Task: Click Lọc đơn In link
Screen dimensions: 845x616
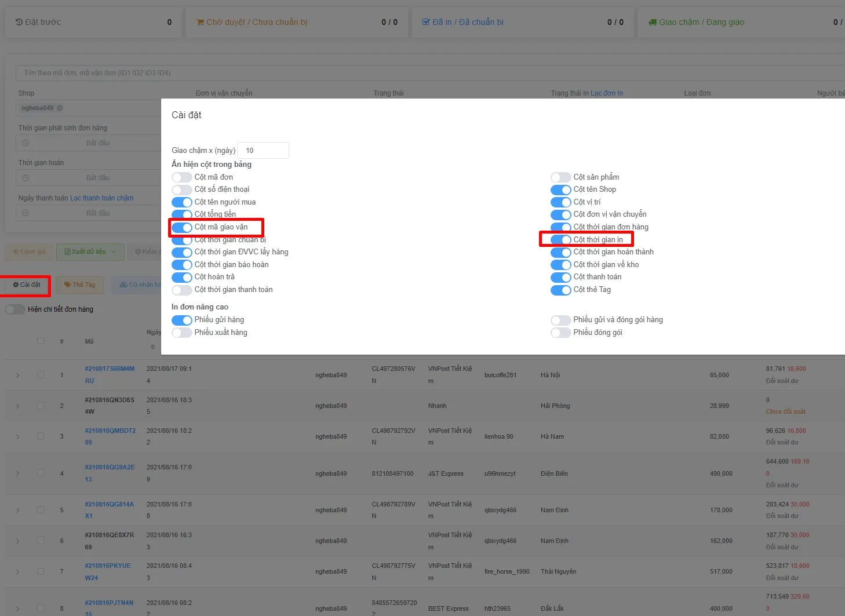Action: coord(607,93)
